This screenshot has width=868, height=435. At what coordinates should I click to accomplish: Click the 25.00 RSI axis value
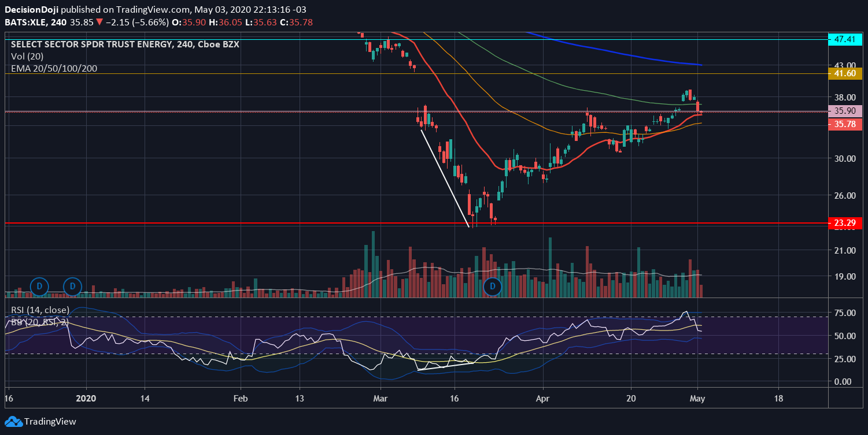(845, 359)
